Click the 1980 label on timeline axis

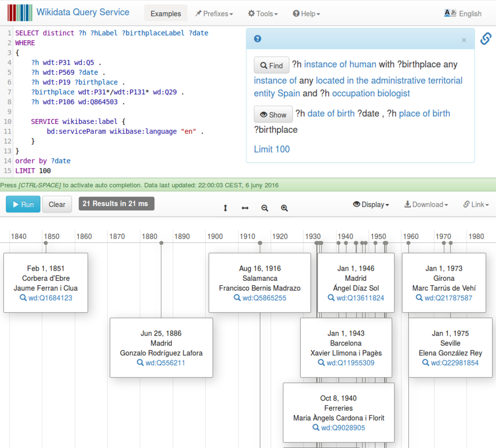click(x=476, y=236)
